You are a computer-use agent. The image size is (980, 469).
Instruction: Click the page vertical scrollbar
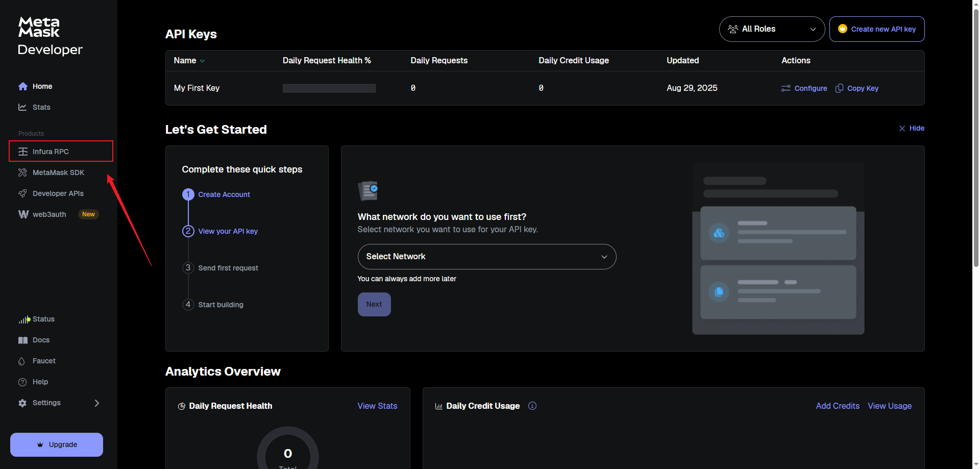[975, 138]
